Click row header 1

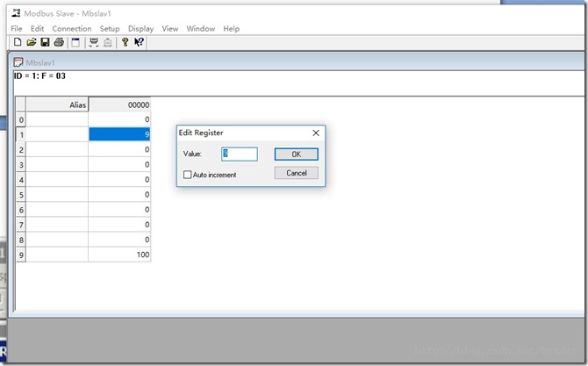(x=21, y=134)
